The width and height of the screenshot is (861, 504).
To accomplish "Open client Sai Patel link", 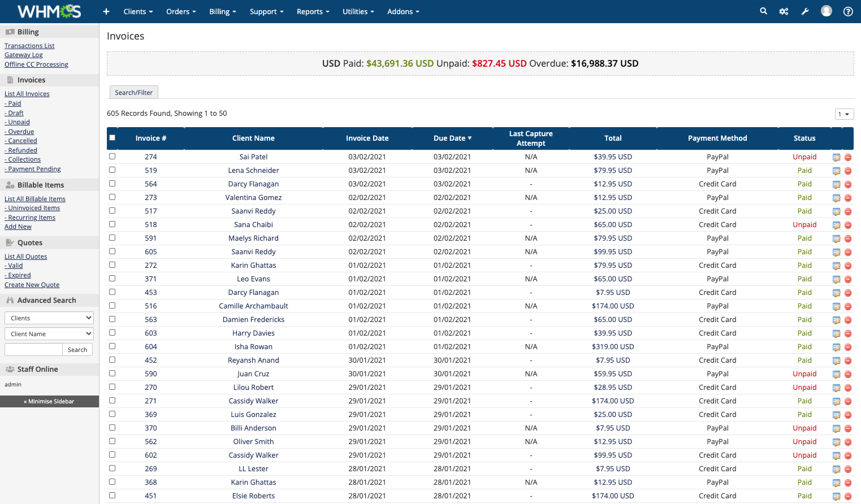I will [253, 157].
